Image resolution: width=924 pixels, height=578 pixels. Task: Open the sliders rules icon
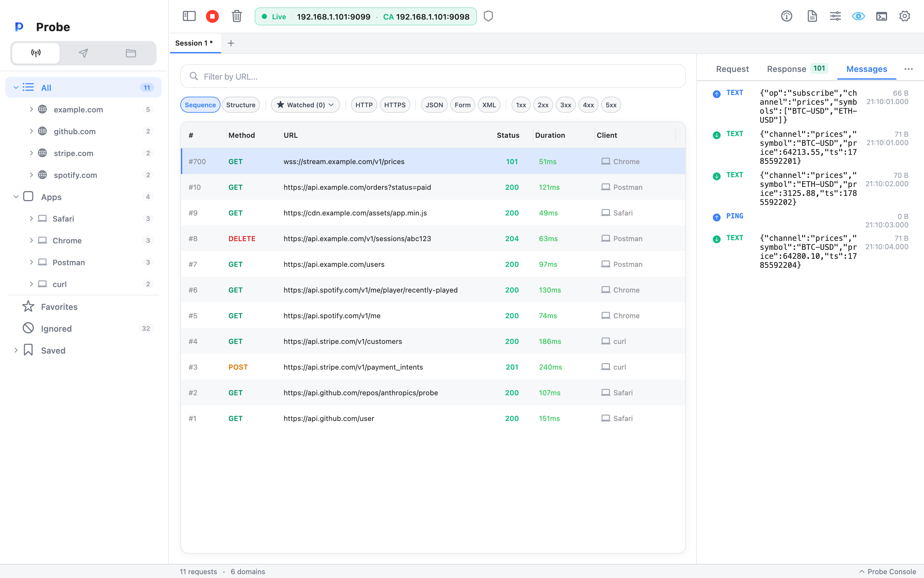835,16
